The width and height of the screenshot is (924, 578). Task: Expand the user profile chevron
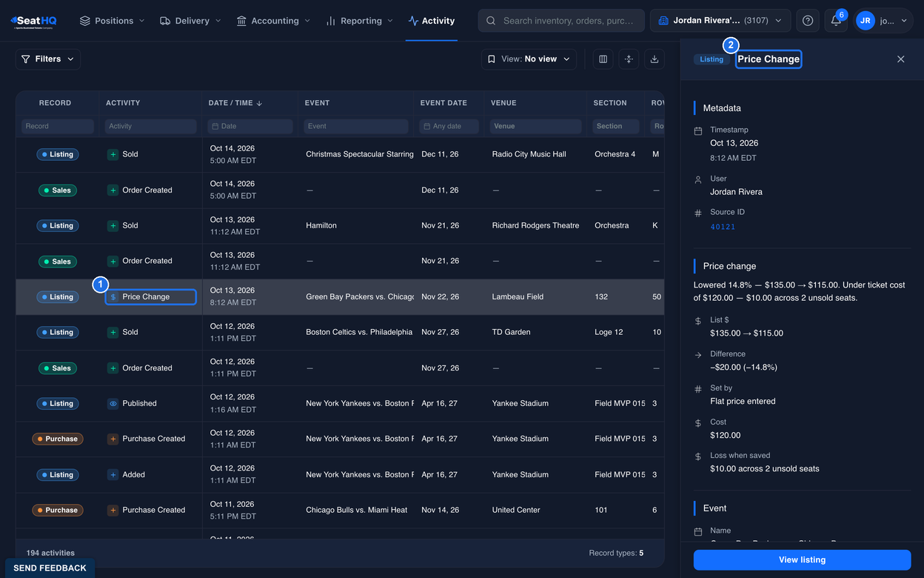(x=904, y=21)
